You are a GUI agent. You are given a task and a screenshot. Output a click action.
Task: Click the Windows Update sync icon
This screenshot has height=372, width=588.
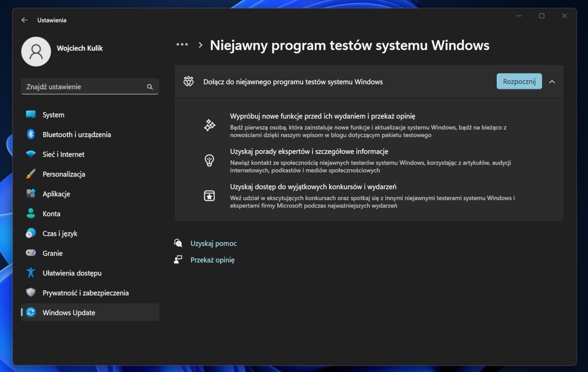[x=31, y=313]
